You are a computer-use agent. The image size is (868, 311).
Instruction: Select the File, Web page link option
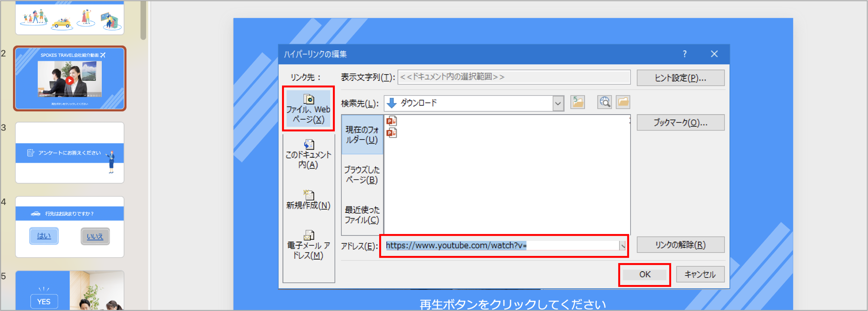point(308,109)
